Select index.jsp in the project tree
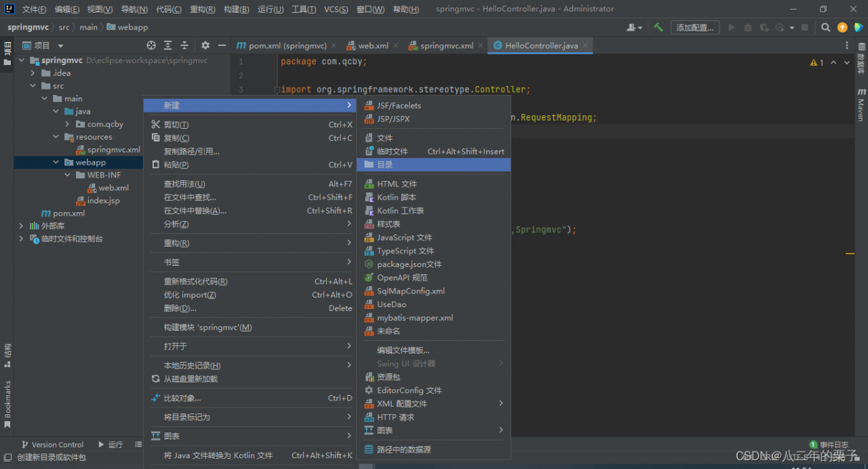 [103, 201]
